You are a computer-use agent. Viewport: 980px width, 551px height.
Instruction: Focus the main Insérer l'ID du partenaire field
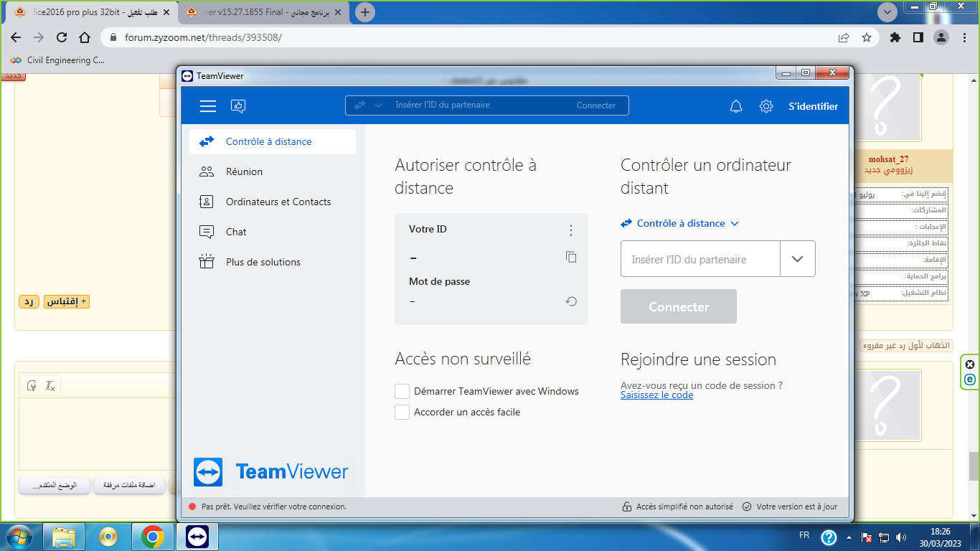pyautogui.click(x=700, y=259)
